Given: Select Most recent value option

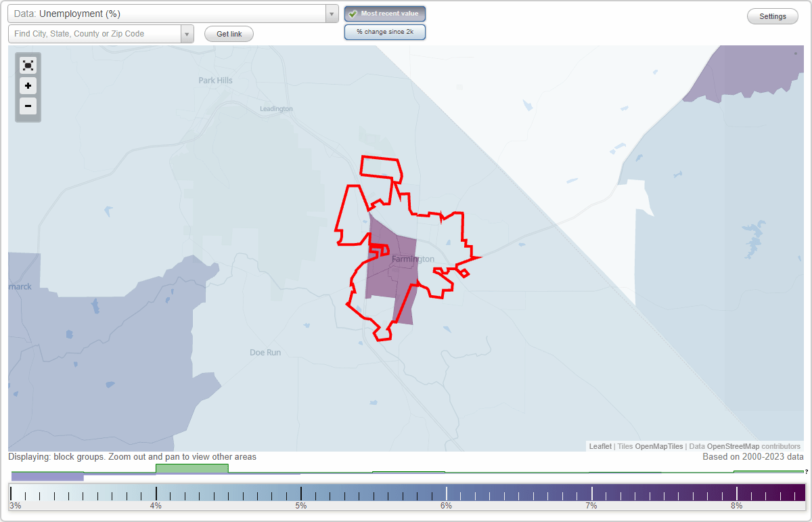Looking at the screenshot, I should pyautogui.click(x=385, y=14).
